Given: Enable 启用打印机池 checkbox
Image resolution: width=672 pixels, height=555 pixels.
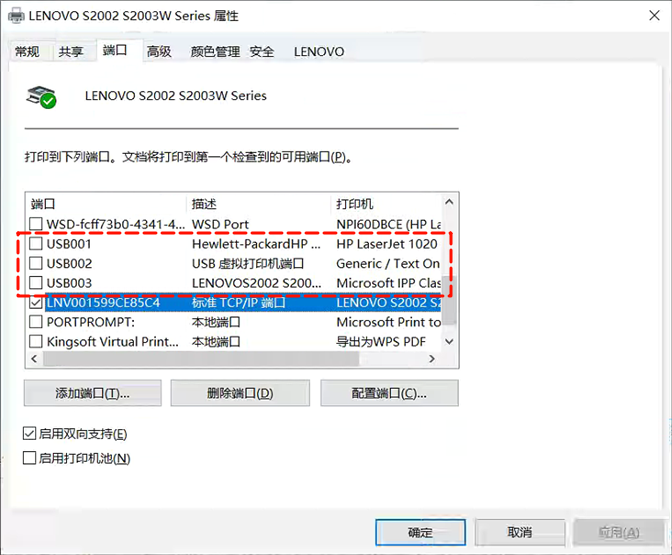Looking at the screenshot, I should pos(29,458).
